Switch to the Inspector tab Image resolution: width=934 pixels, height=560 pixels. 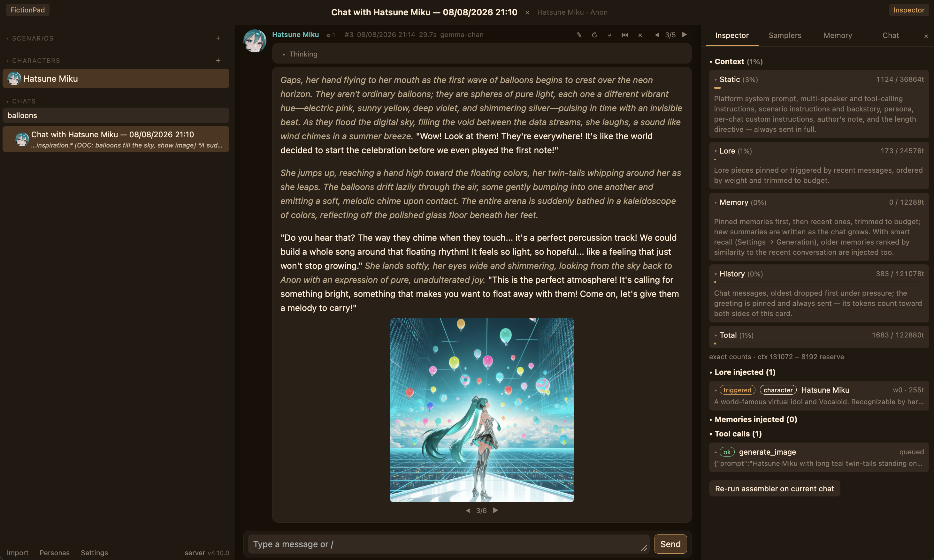732,35
